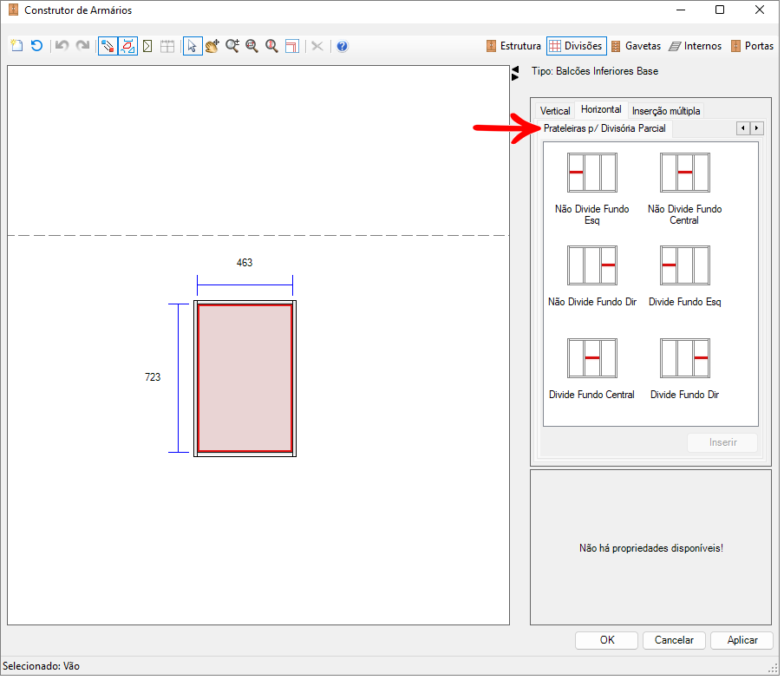The width and height of the screenshot is (784, 680).
Task: Switch to the Vertical tab
Action: click(555, 111)
